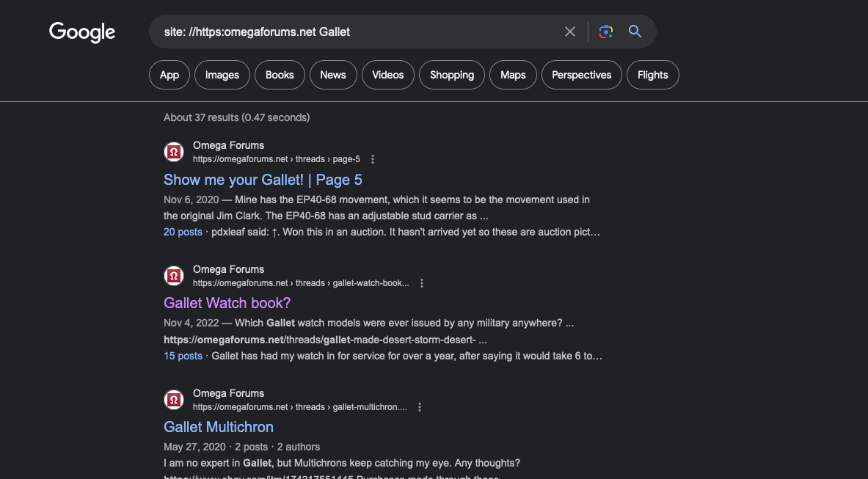Open the menu next to the gallet-watch-book URL
Viewport: 868px width, 479px height.
pyautogui.click(x=422, y=283)
